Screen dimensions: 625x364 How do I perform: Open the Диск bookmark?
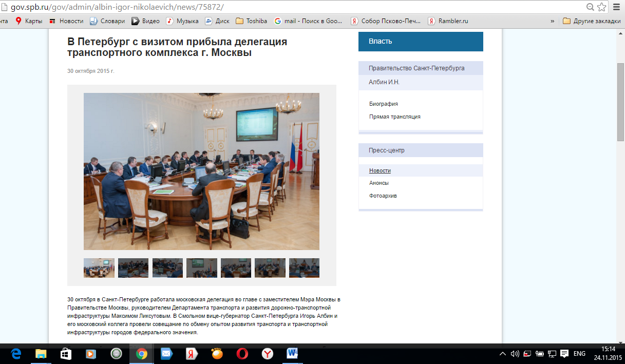pyautogui.click(x=217, y=21)
